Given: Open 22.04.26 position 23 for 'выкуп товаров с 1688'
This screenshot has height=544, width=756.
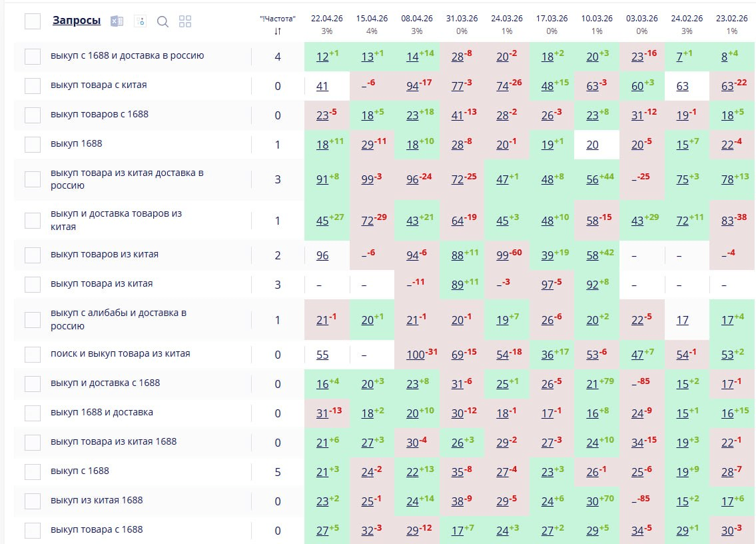Looking at the screenshot, I should point(322,116).
